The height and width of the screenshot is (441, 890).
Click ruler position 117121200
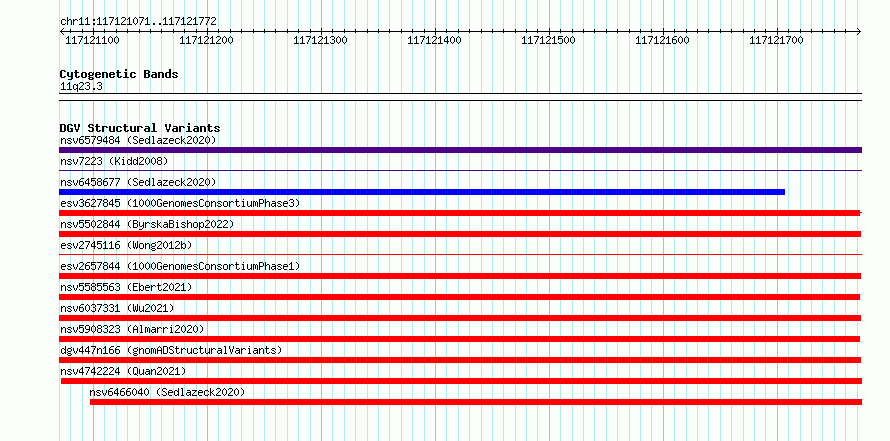click(207, 40)
